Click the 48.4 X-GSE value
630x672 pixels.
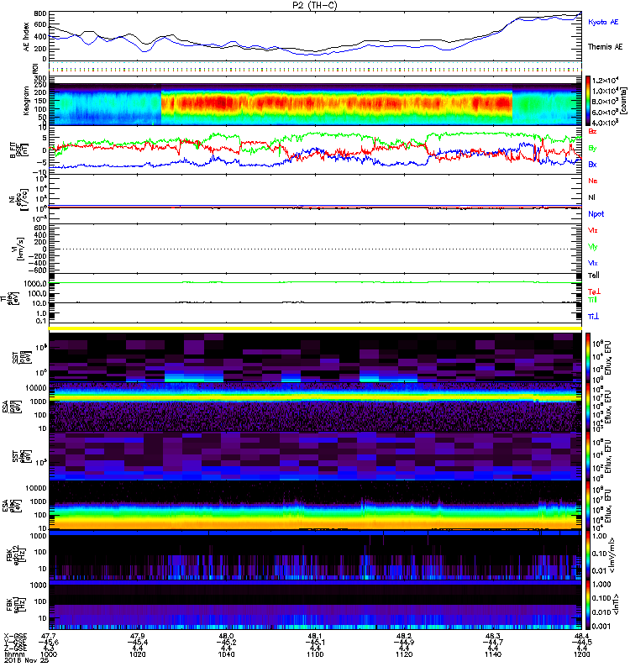581,636
